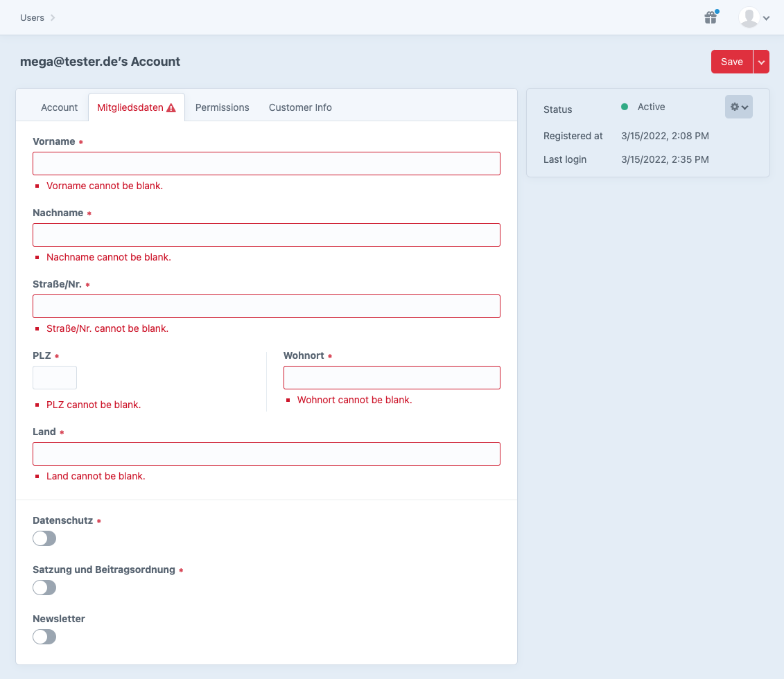The height and width of the screenshot is (679, 784).
Task: Turn on the Newsletter toggle
Action: (44, 637)
